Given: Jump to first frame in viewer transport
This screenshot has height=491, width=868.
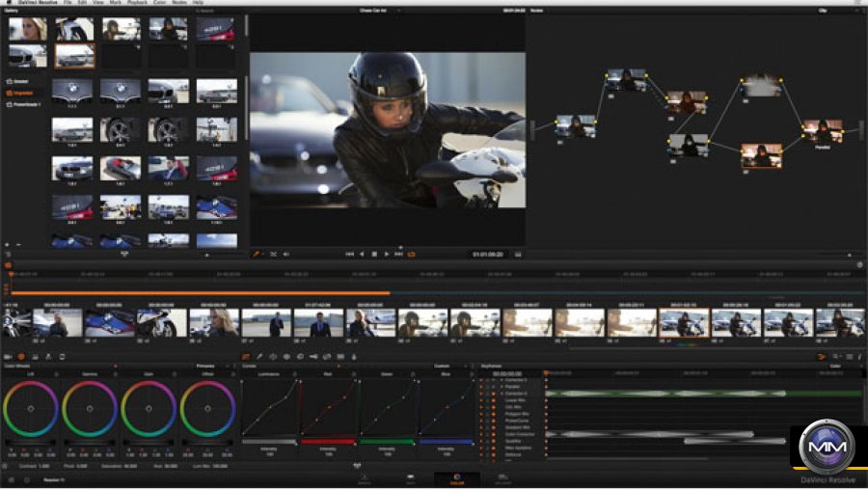Looking at the screenshot, I should tap(350, 254).
